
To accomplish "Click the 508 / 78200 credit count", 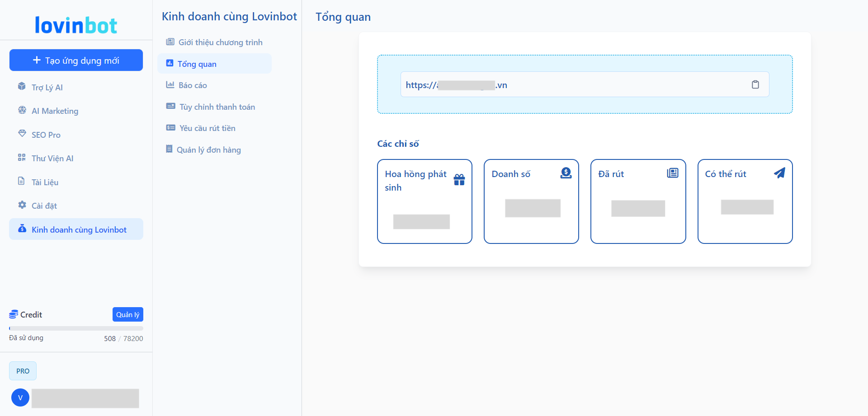I will [123, 338].
